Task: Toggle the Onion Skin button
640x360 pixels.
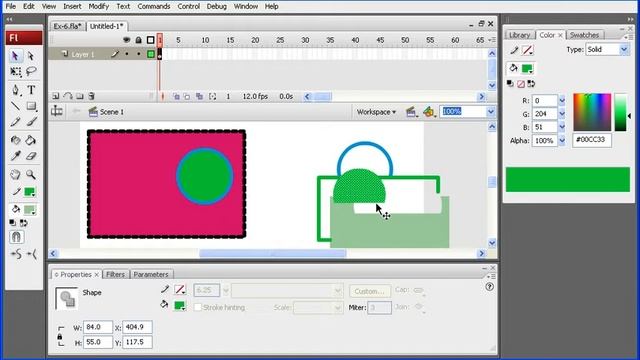Action: tap(176, 97)
